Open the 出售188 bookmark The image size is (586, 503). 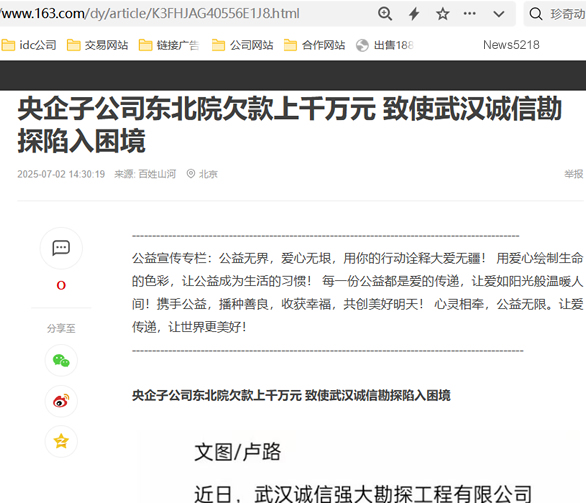click(x=385, y=45)
